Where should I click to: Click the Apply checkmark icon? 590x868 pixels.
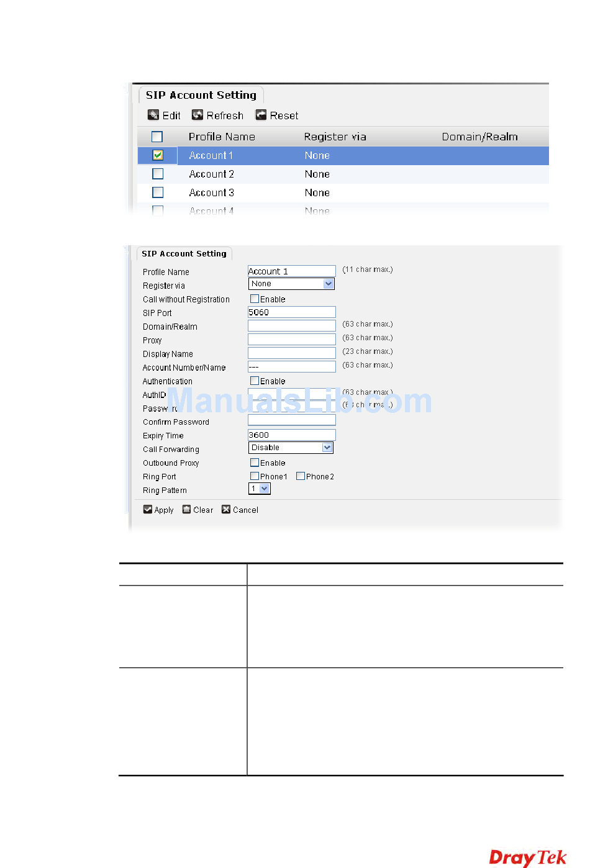148,510
